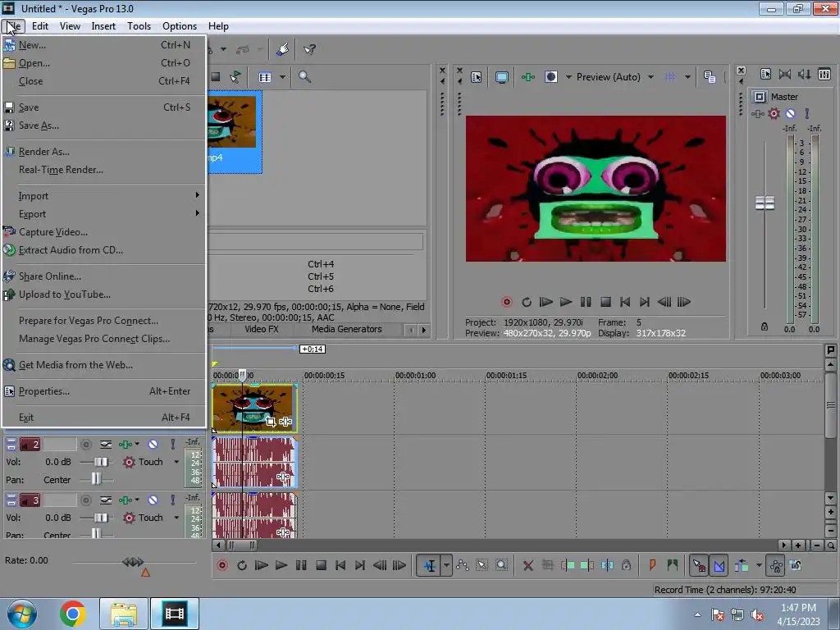Image resolution: width=840 pixels, height=630 pixels.
Task: Toggle preview on external monitor icon
Action: (x=501, y=77)
